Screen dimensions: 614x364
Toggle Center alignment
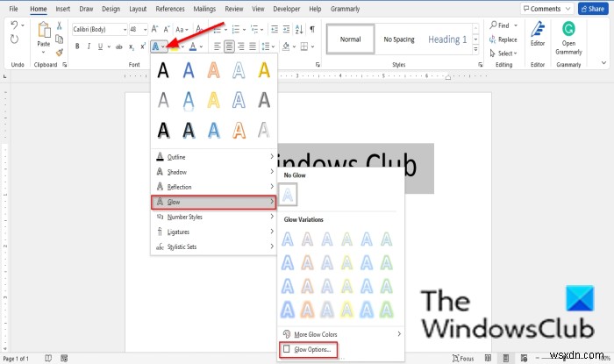tap(229, 46)
